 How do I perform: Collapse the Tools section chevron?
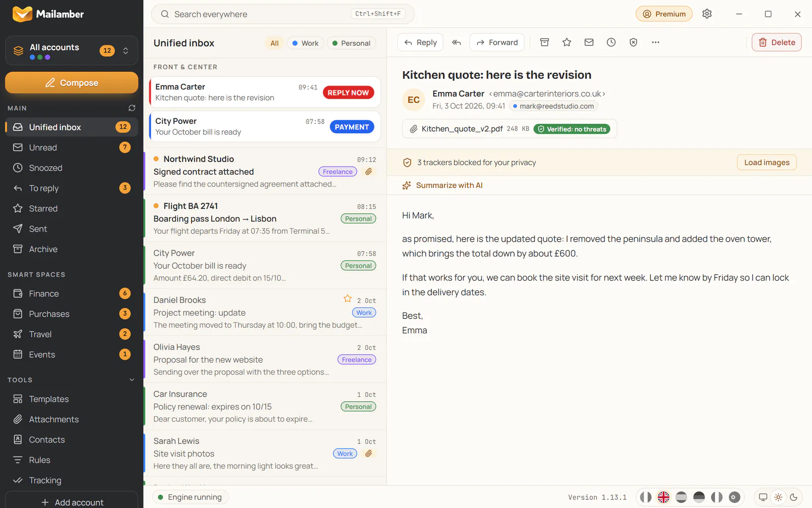132,380
